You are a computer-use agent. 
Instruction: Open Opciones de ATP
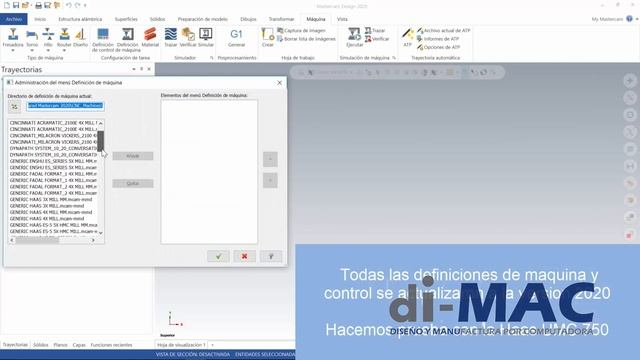point(438,47)
